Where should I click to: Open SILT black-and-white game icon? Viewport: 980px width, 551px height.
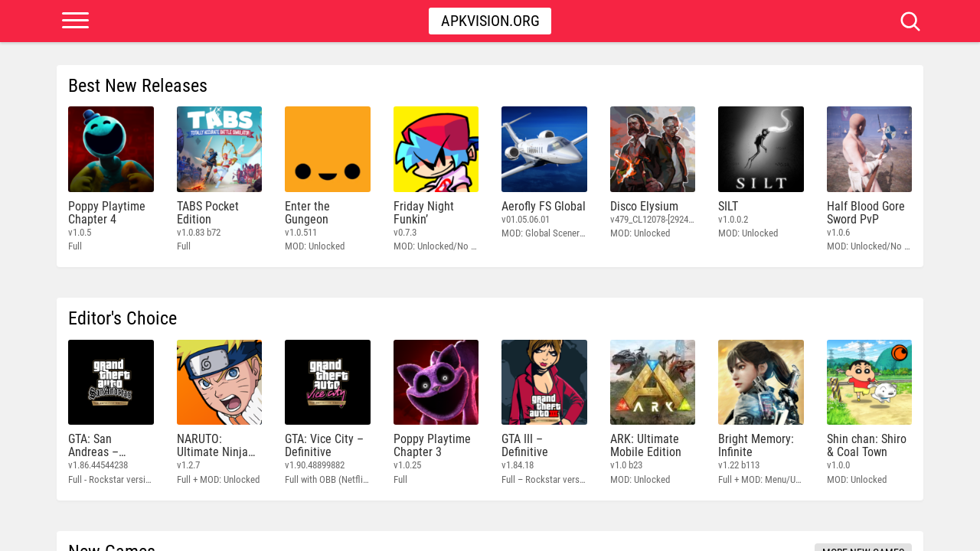[x=761, y=149]
